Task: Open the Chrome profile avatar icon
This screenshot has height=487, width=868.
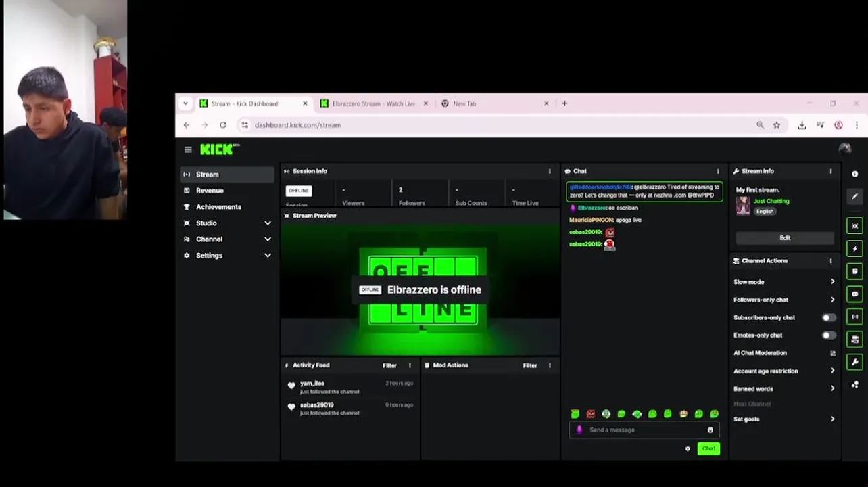Action: (838, 125)
